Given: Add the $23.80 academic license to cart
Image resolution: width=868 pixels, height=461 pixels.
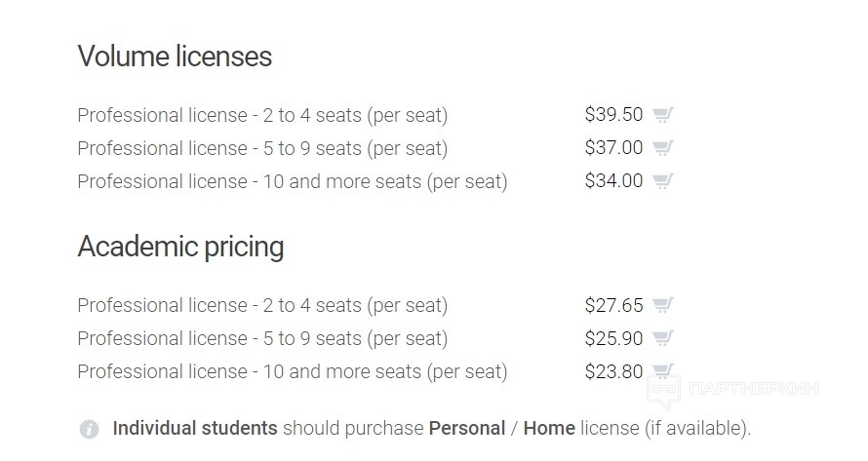Looking at the screenshot, I should [663, 371].
